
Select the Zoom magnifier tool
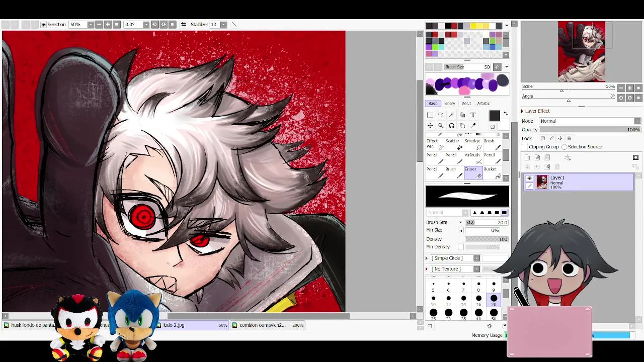click(441, 126)
